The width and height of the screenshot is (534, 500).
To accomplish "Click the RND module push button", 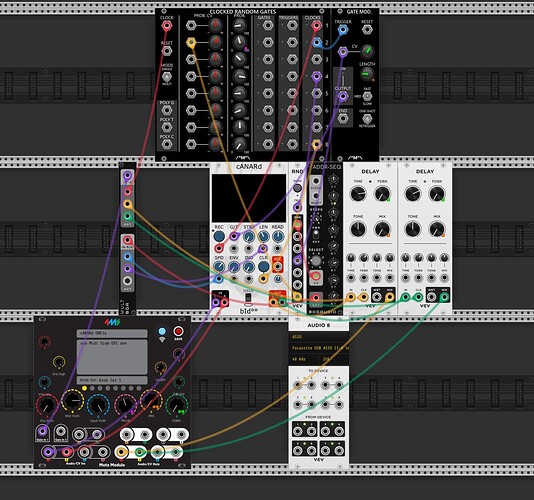I will 297,188.
